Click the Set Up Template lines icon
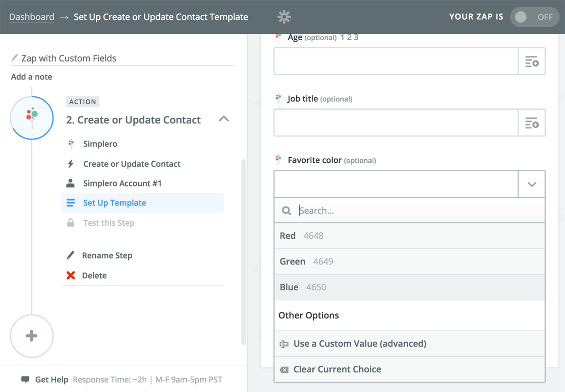 (71, 203)
